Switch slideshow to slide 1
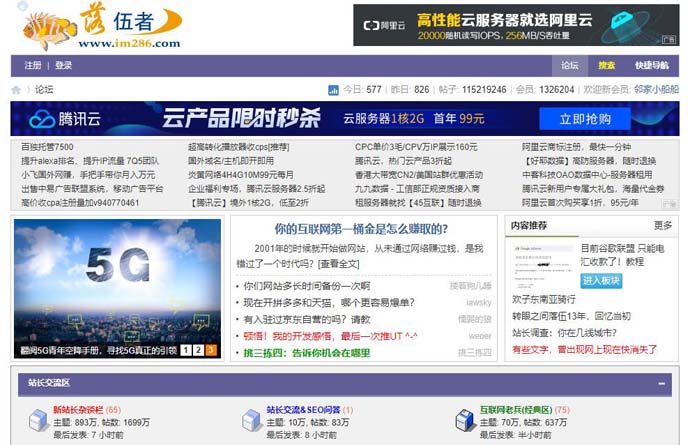The height and width of the screenshot is (445, 690). (186, 350)
